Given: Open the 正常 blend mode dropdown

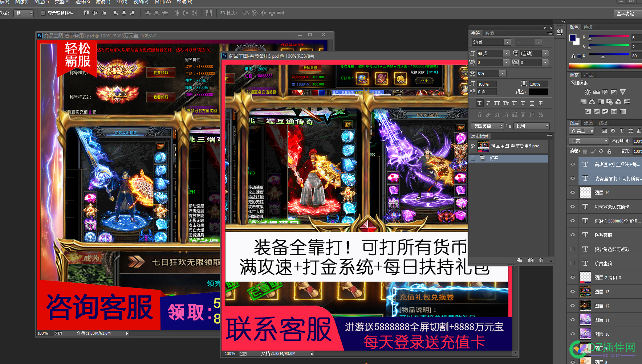Looking at the screenshot, I should coord(588,141).
